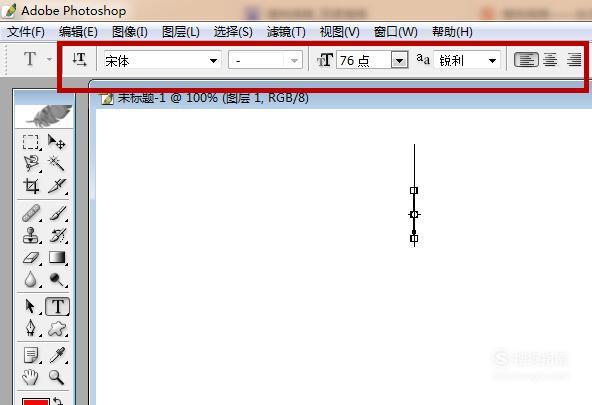Select the Hand tool
The width and height of the screenshot is (592, 405).
pyautogui.click(x=31, y=377)
